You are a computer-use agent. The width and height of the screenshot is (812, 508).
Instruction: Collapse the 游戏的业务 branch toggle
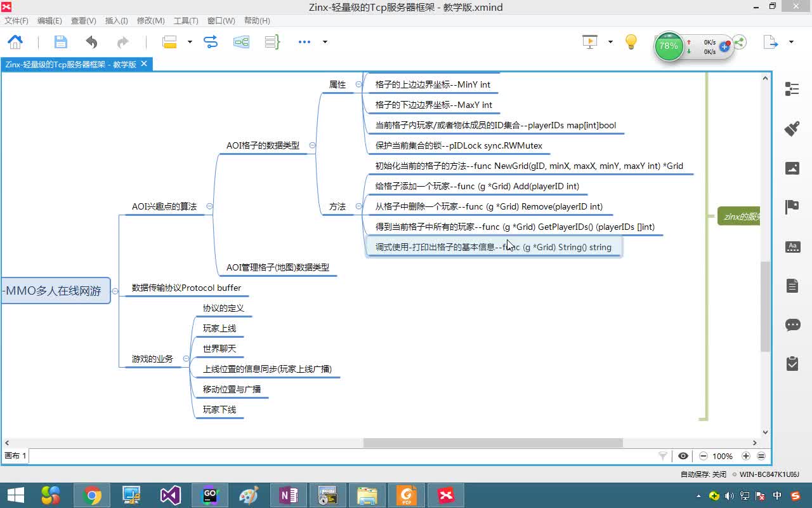click(x=186, y=359)
